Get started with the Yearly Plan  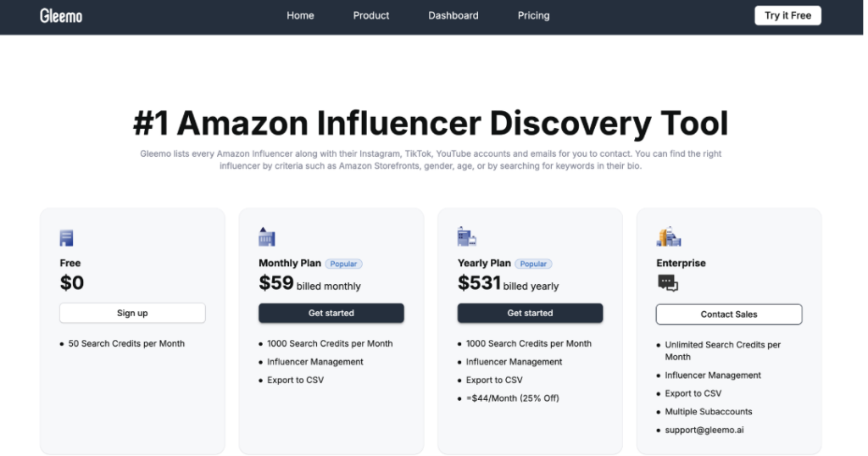click(530, 313)
